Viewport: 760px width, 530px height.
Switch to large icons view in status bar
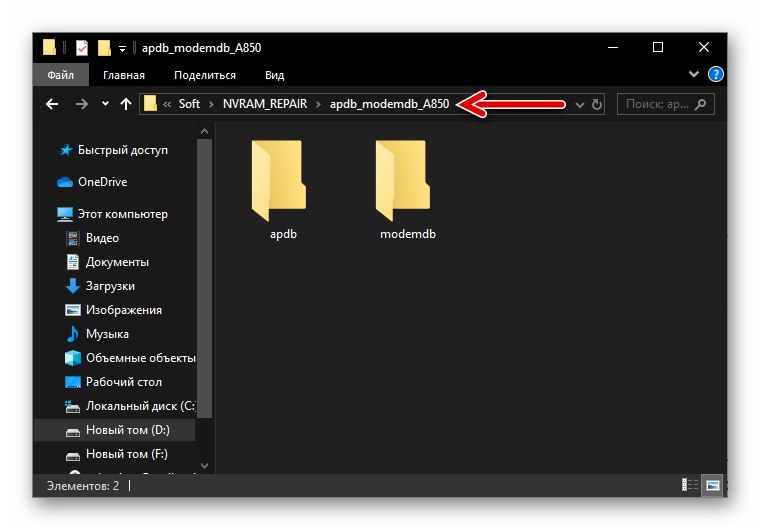point(712,484)
